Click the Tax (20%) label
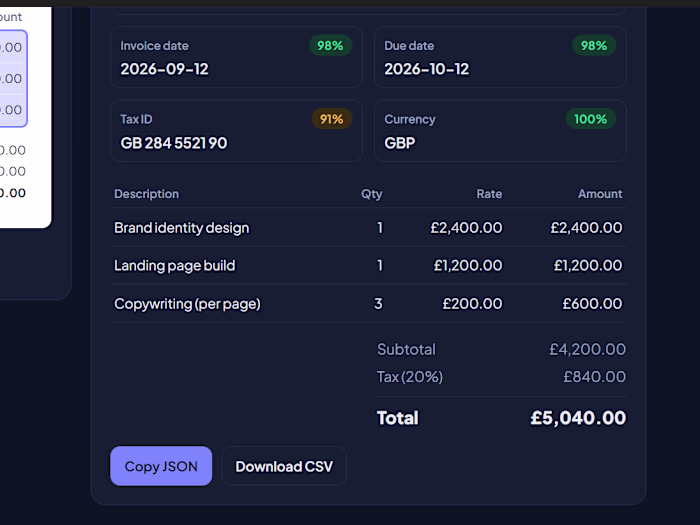Image resolution: width=700 pixels, height=525 pixels. pos(410,377)
